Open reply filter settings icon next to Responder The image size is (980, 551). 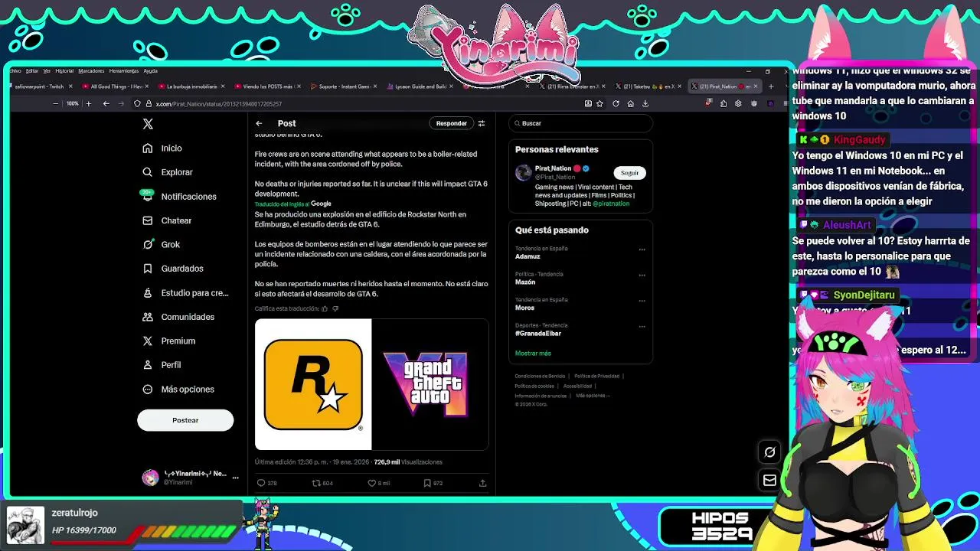click(x=482, y=123)
